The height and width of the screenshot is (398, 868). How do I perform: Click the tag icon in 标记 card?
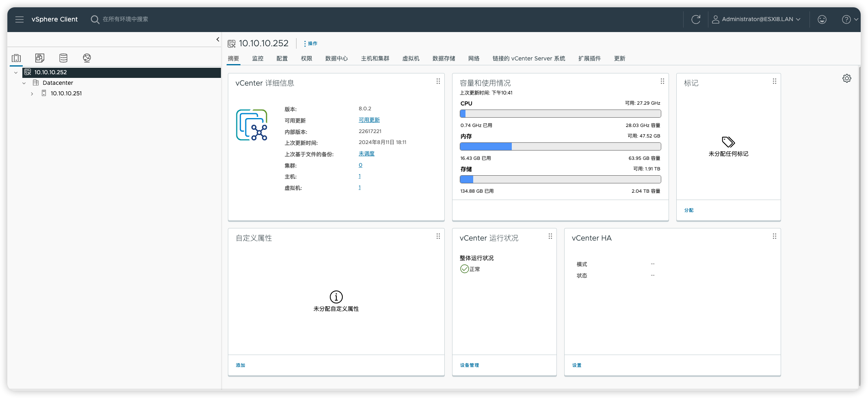pos(728,142)
